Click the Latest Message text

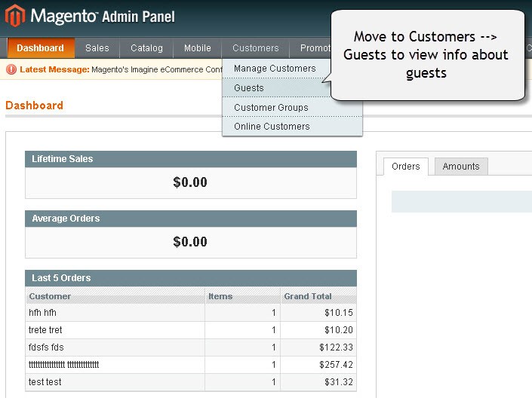click(x=54, y=69)
